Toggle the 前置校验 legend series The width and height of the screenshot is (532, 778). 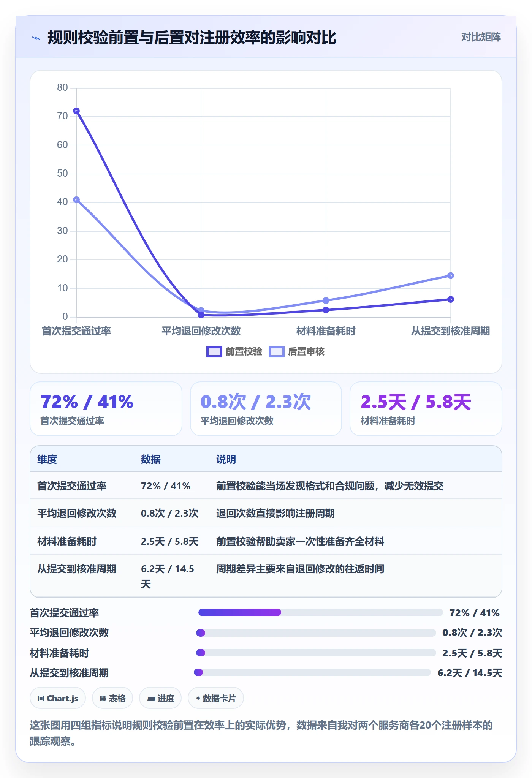point(234,352)
